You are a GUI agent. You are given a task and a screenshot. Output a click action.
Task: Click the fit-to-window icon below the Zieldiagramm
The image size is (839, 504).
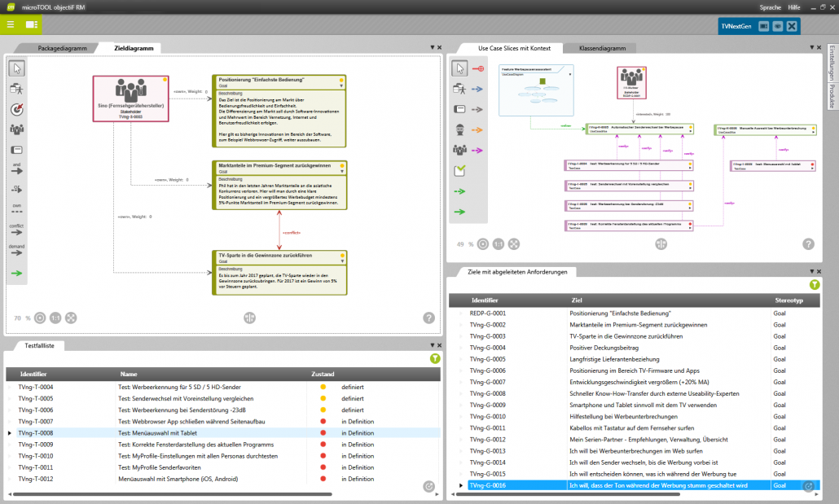coord(71,318)
